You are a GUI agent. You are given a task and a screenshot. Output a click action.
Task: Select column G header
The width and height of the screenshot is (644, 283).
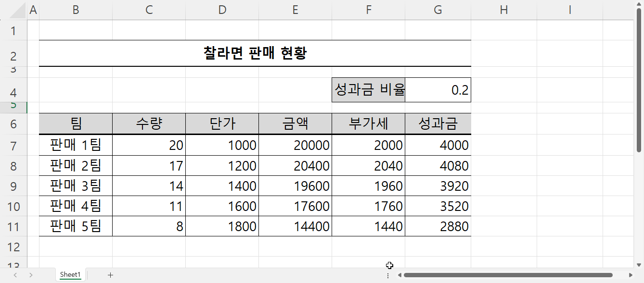point(438,10)
